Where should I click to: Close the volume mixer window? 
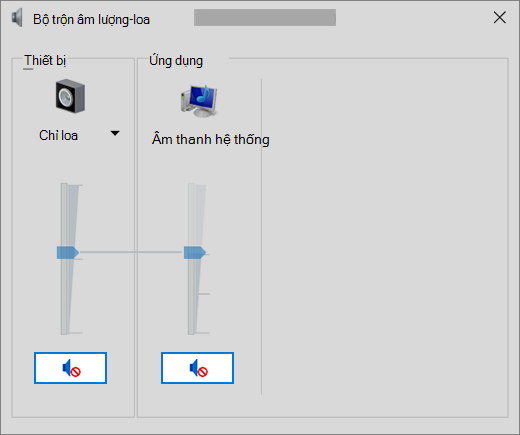[x=500, y=17]
